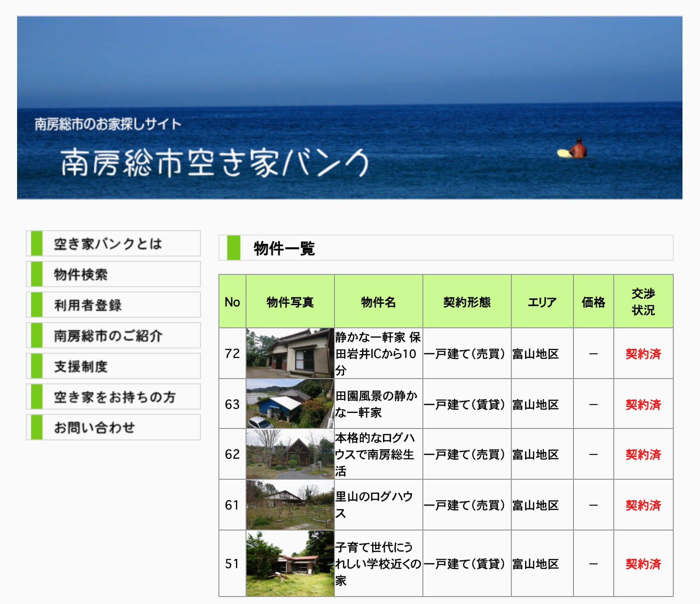Click 富山地区 in row 63

coord(535,404)
